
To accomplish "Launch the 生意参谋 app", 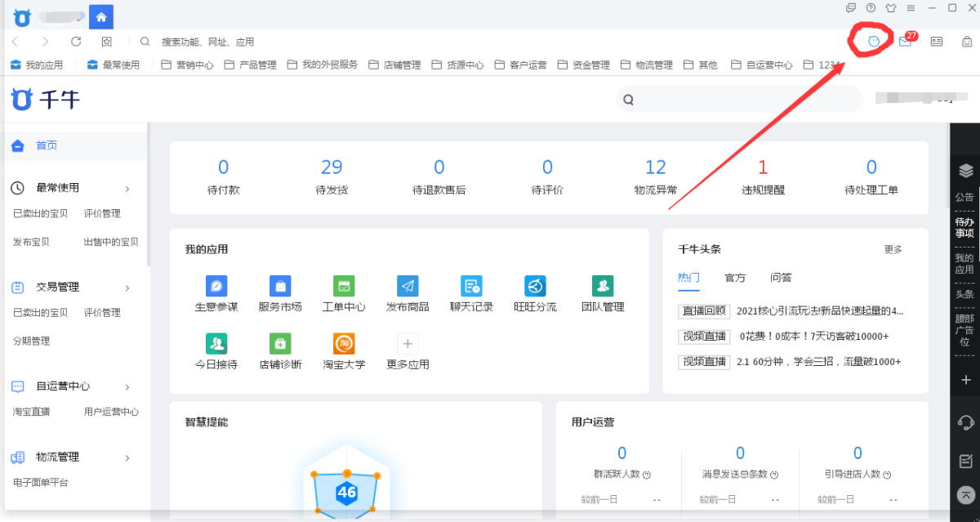I will [216, 286].
